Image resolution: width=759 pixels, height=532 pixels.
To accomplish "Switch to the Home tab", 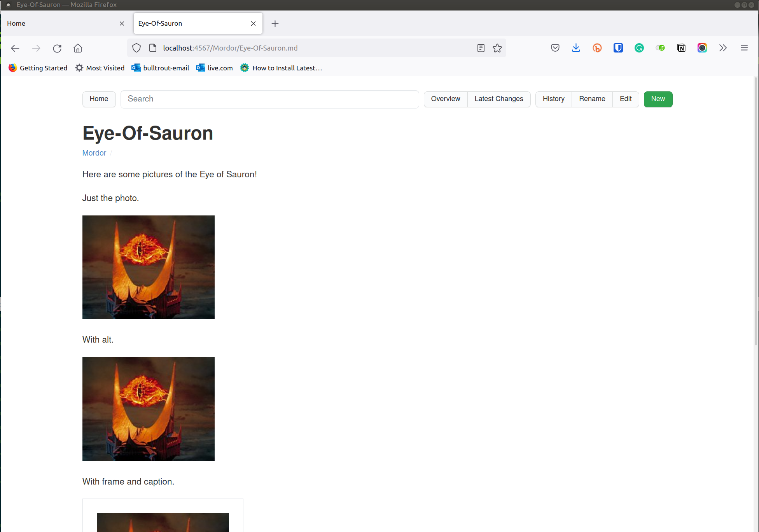I will coord(58,23).
